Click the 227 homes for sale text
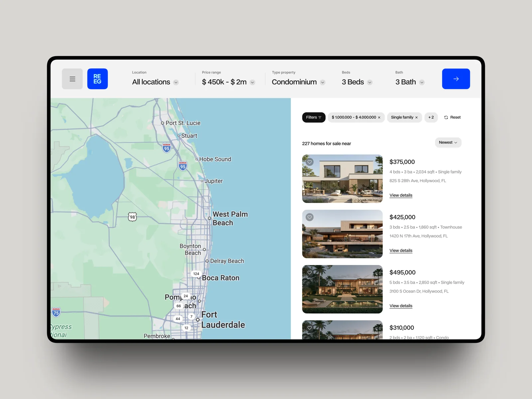The height and width of the screenshot is (399, 532). [x=327, y=143]
